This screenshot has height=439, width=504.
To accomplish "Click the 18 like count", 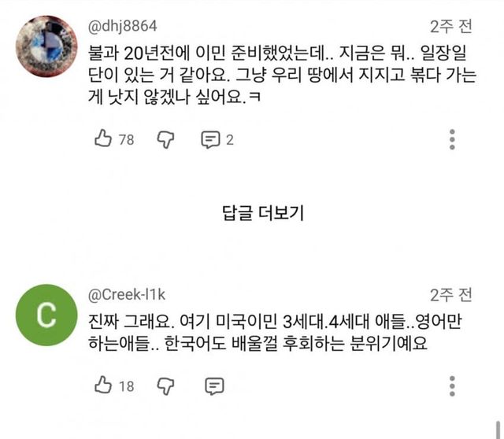I will coord(126,386).
